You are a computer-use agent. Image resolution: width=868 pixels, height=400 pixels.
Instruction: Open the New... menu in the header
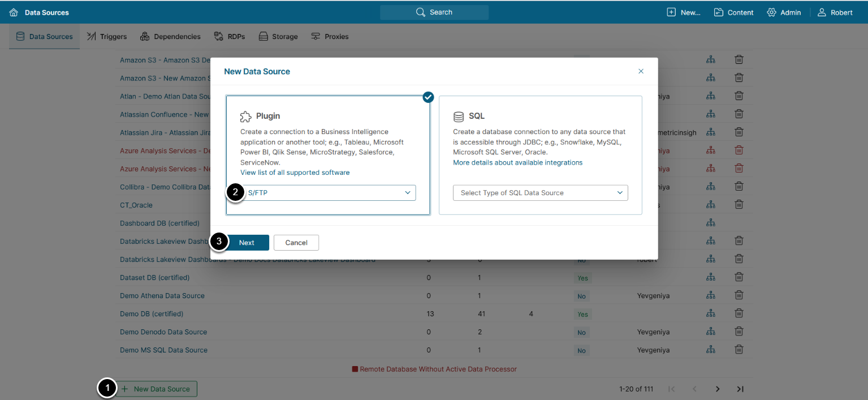click(684, 12)
